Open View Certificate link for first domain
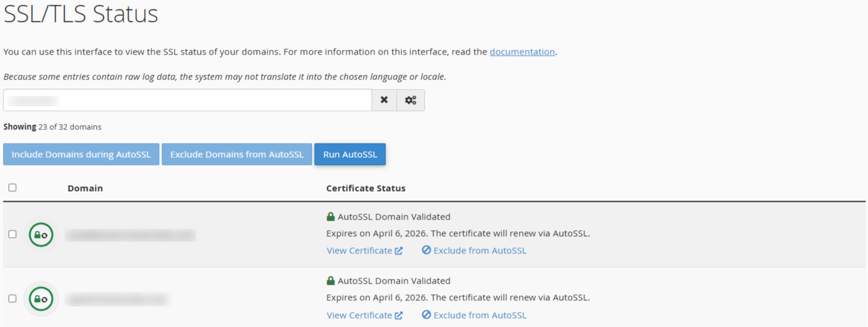 pyautogui.click(x=359, y=250)
